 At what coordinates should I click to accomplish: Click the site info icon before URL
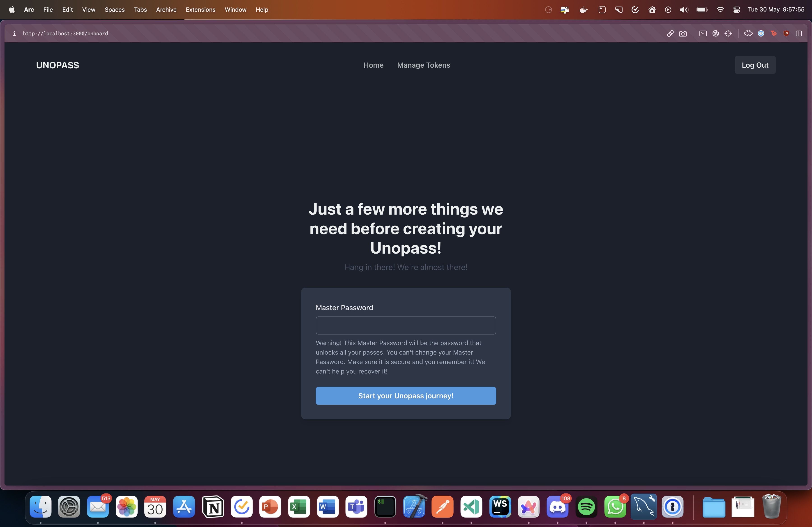click(14, 33)
